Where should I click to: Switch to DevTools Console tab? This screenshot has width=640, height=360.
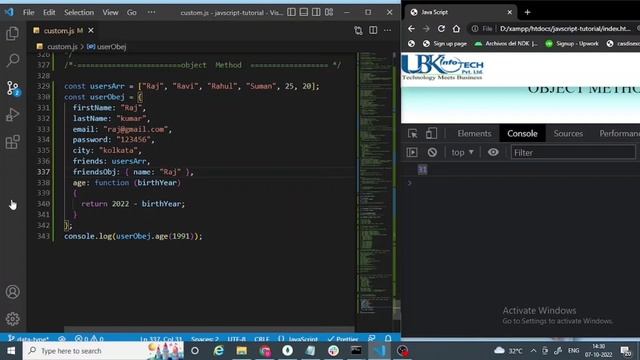[522, 133]
